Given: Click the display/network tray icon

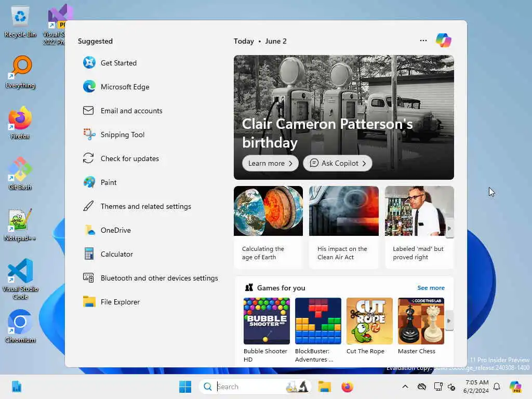Looking at the screenshot, I should (x=437, y=387).
